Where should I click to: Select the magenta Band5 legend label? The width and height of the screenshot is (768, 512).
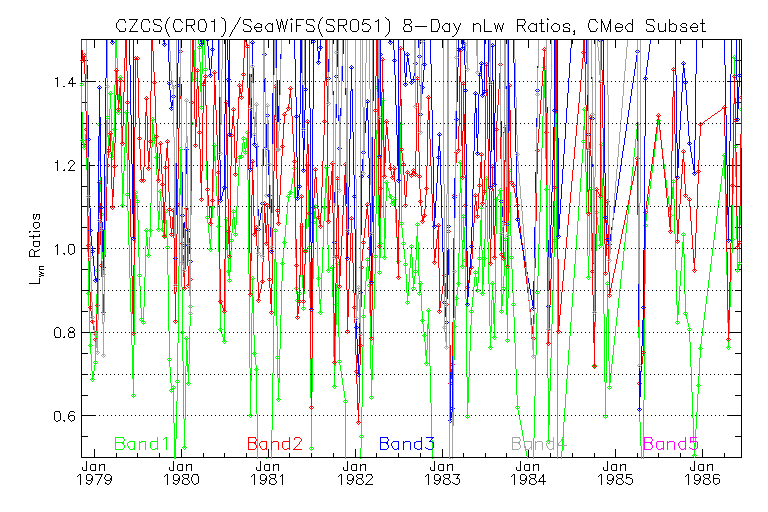point(671,444)
